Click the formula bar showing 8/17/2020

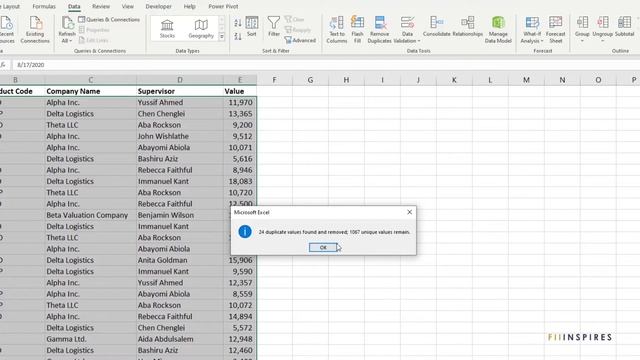326,65
